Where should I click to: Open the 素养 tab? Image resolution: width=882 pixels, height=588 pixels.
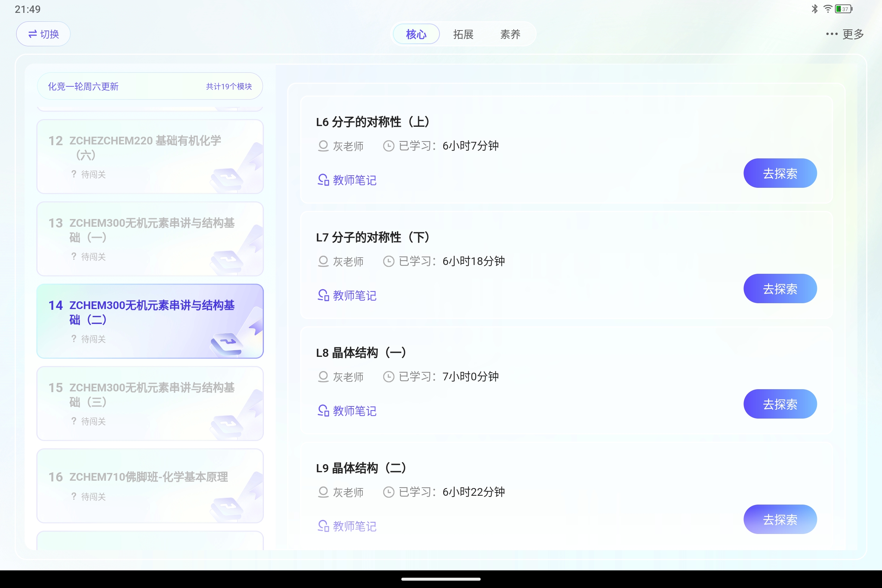510,34
